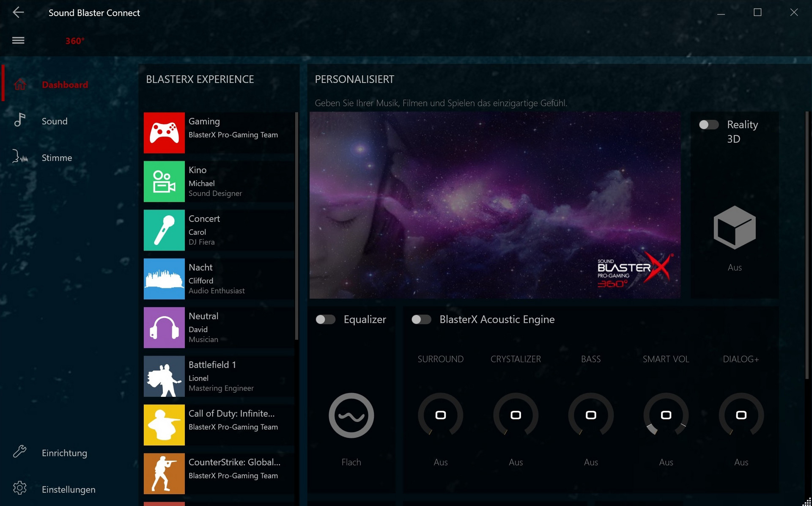The height and width of the screenshot is (506, 812).
Task: Select the Battlefield 1 profile icon
Action: (x=164, y=376)
